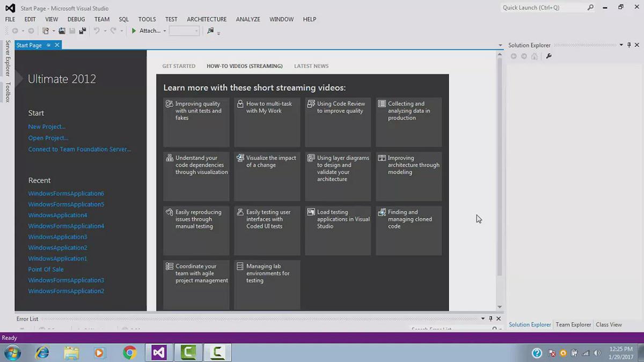Open Solution Explorer Properties wrench icon

pos(548,56)
